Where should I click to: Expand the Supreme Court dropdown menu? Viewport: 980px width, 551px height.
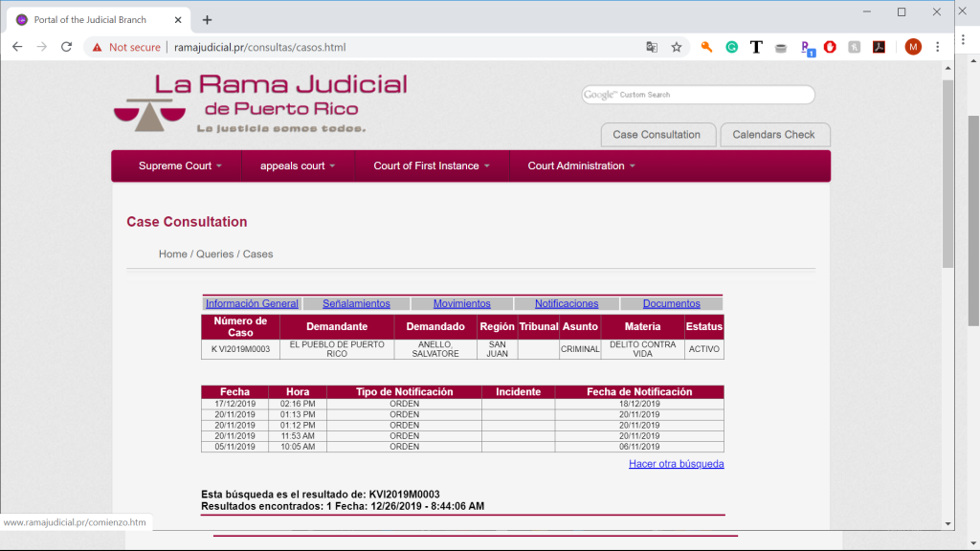[180, 165]
